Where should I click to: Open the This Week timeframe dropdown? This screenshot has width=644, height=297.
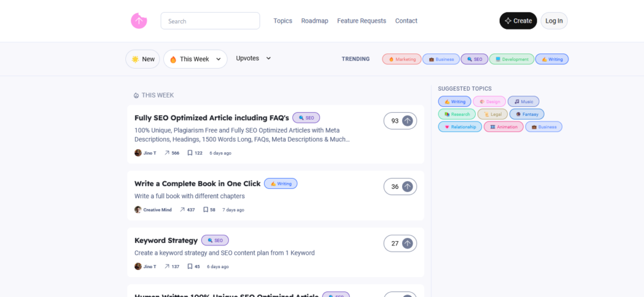tap(195, 59)
